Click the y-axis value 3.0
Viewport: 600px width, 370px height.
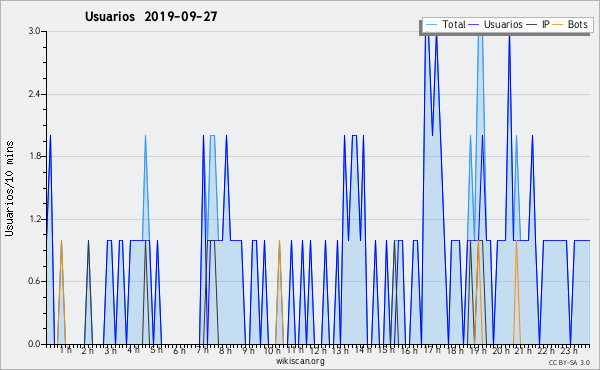click(34, 31)
